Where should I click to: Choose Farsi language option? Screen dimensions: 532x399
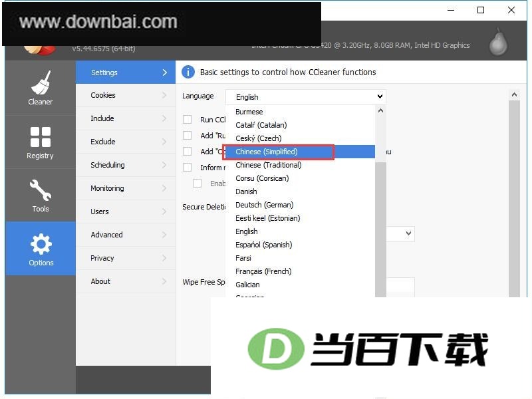[301, 258]
